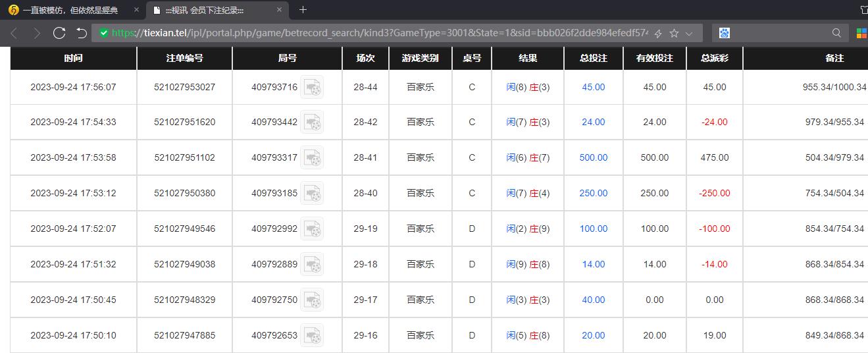Click the search magnifier icon

(836, 33)
